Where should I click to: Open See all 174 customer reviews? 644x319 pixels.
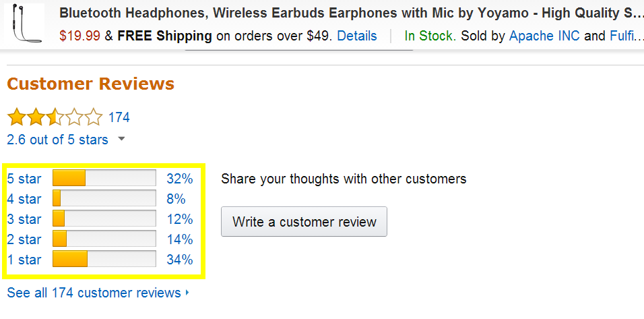pos(94,293)
